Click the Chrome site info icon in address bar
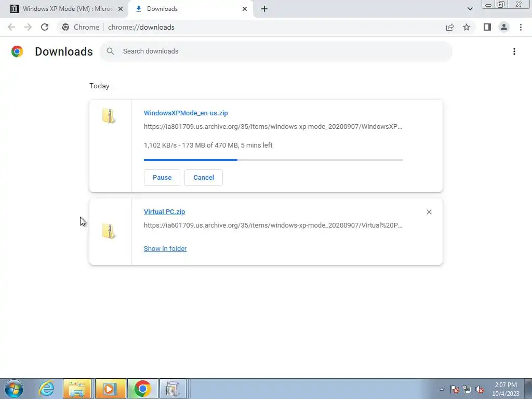The width and height of the screenshot is (532, 399). 65,27
